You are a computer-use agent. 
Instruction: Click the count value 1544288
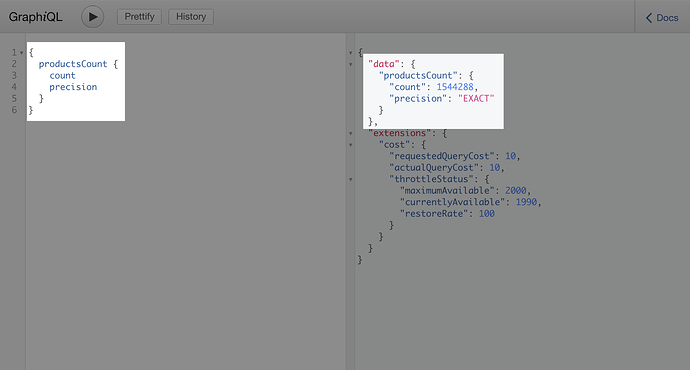coord(455,87)
